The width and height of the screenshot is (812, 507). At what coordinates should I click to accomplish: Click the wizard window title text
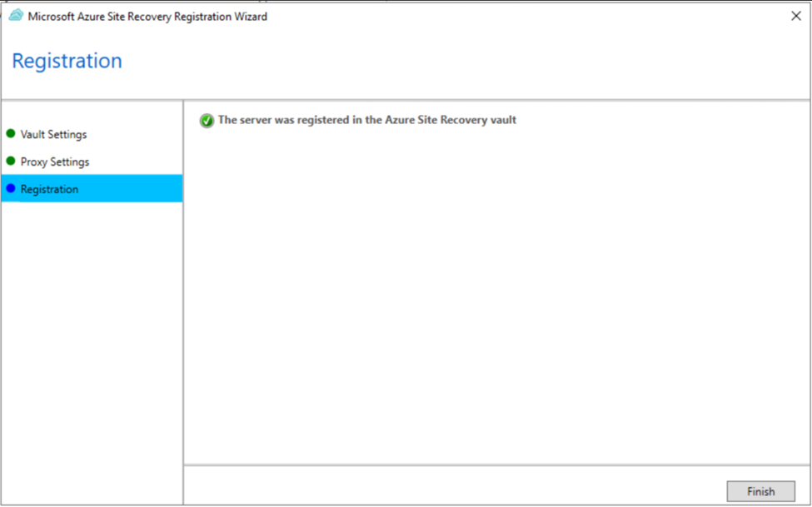[147, 17]
